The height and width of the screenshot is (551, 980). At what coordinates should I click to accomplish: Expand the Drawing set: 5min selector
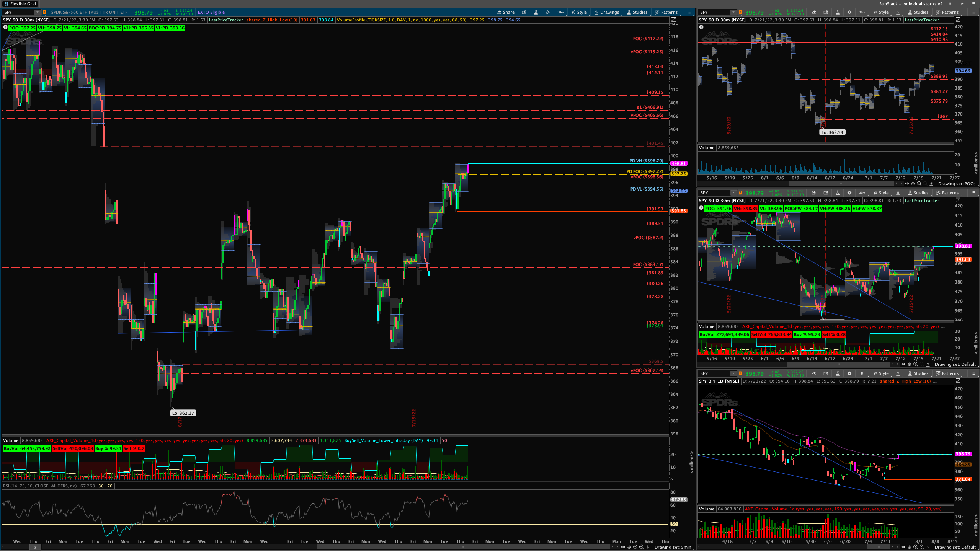click(673, 547)
